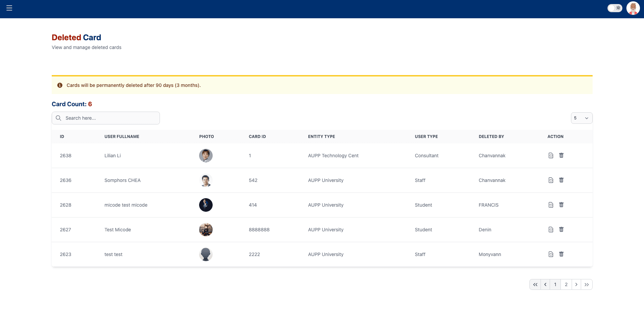Permanently delete Lilian Li's card

(561, 156)
